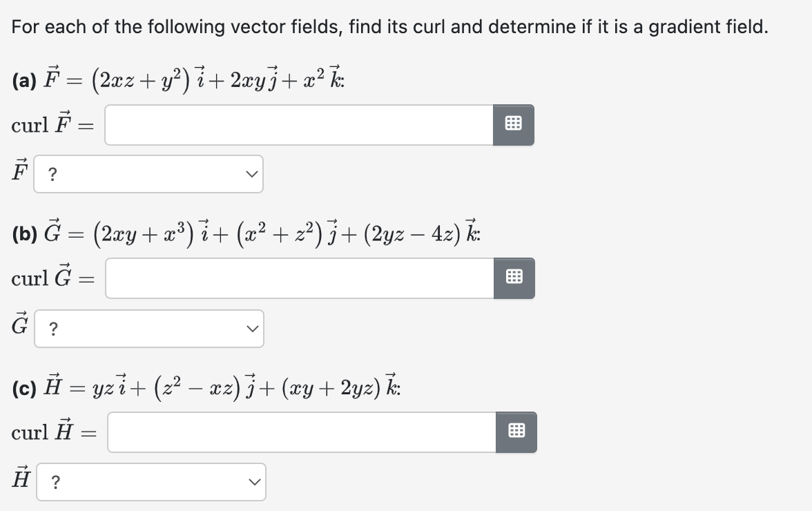Screen dimensions: 812x511
Task: Open the question mark dropdown for H
Action: [x=151, y=482]
